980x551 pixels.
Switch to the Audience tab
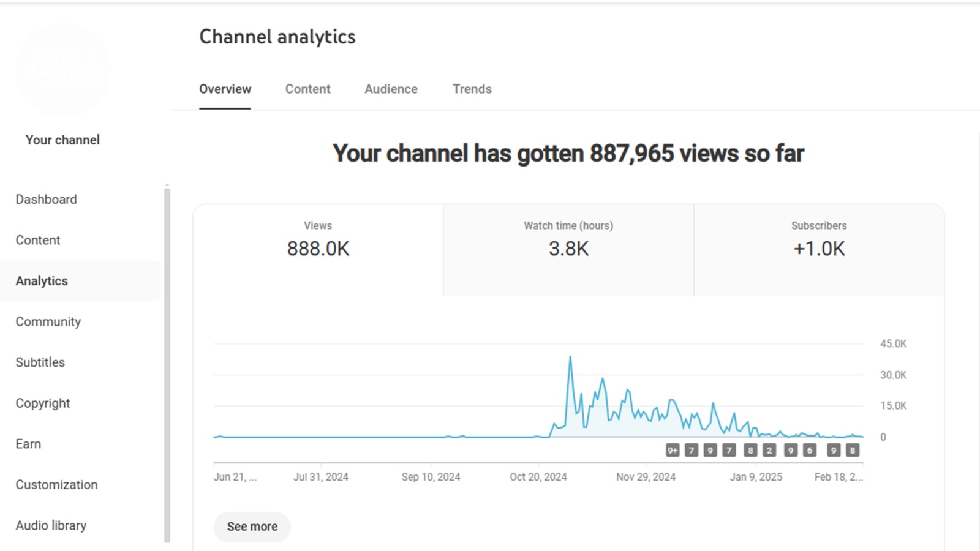391,89
